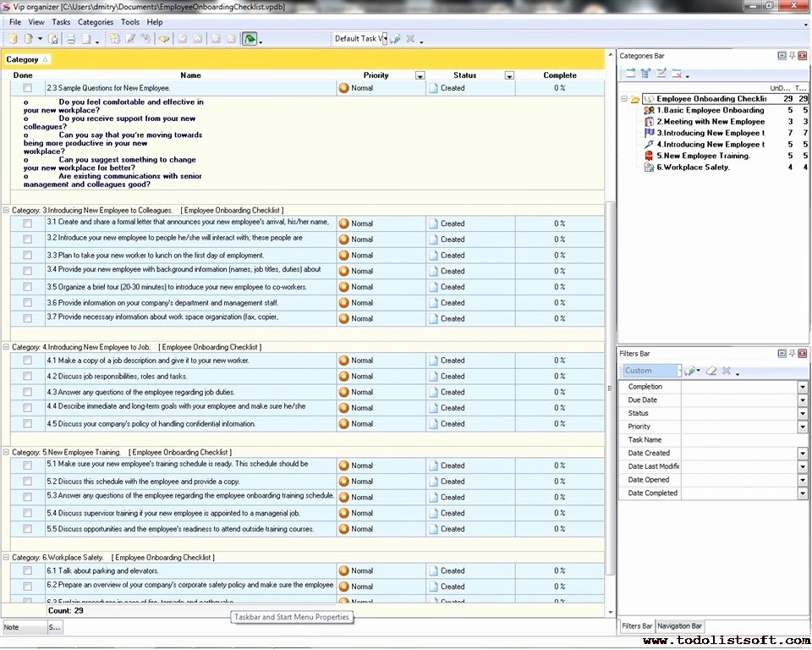Sort by the Done column header
This screenshot has width=812, height=650.
[x=23, y=75]
